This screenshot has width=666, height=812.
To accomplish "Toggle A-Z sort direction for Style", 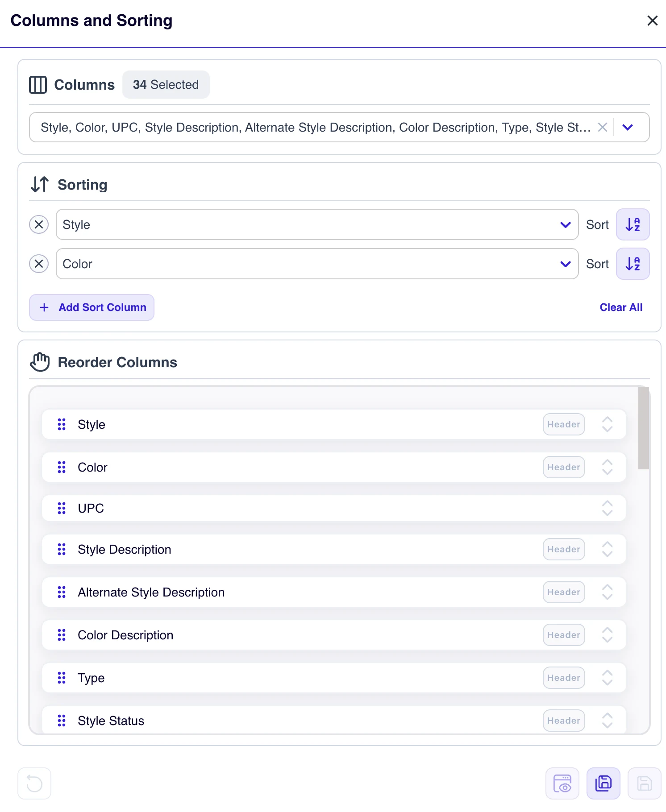I will (633, 224).
